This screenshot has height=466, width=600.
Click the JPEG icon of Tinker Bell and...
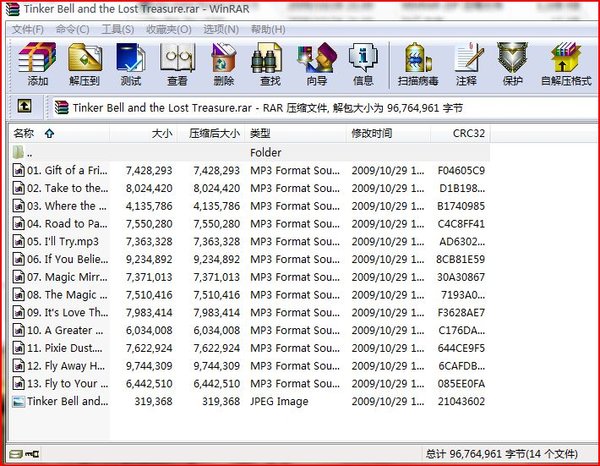(x=18, y=401)
